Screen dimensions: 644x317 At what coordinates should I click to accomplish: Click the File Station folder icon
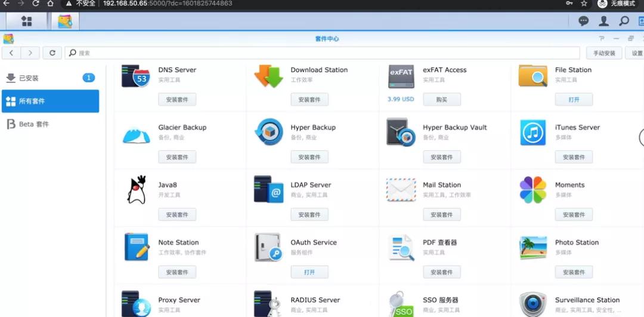532,76
